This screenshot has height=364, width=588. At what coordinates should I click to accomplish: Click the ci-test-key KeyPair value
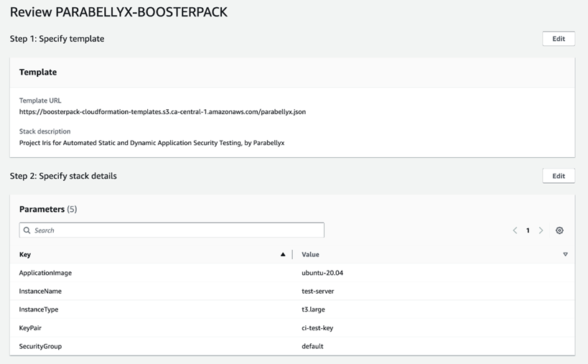pyautogui.click(x=317, y=328)
